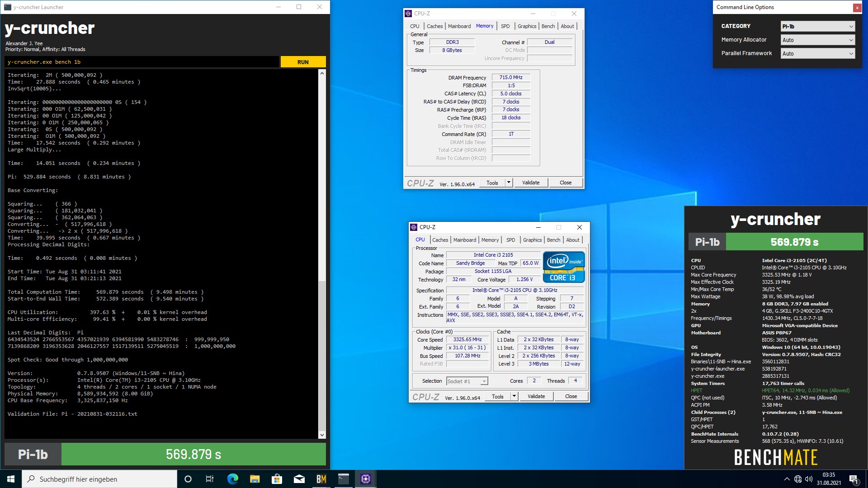The height and width of the screenshot is (488, 868).
Task: Click the Pi-1b 569.879 s result bar in launcher
Action: 165,454
